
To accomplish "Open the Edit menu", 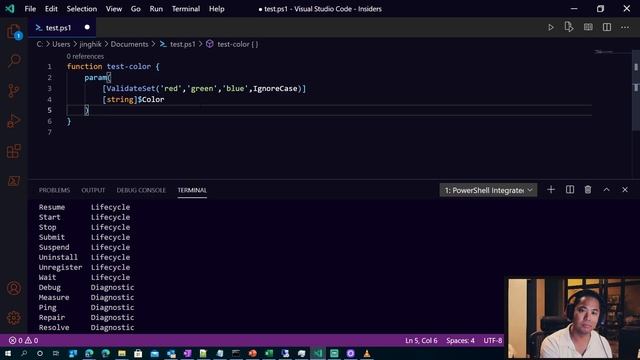I will pos(51,9).
